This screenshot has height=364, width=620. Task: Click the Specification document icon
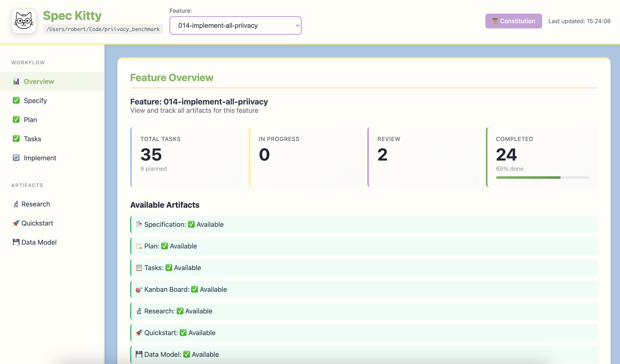tap(139, 224)
